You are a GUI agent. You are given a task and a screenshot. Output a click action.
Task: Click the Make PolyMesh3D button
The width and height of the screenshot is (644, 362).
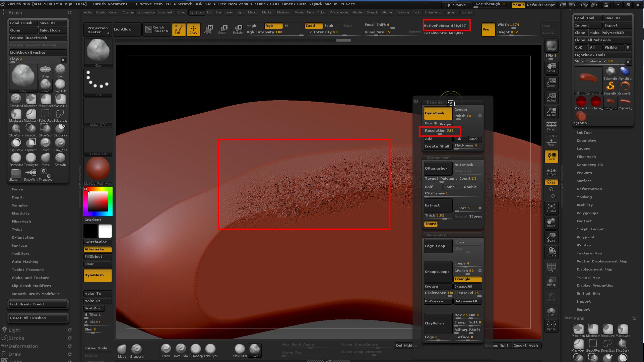tap(610, 33)
